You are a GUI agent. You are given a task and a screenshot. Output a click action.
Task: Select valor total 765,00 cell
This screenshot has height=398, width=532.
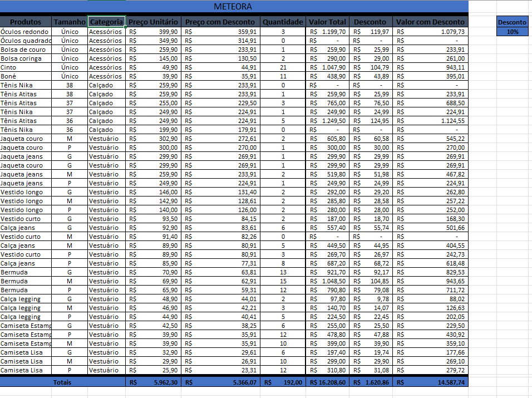click(327, 103)
